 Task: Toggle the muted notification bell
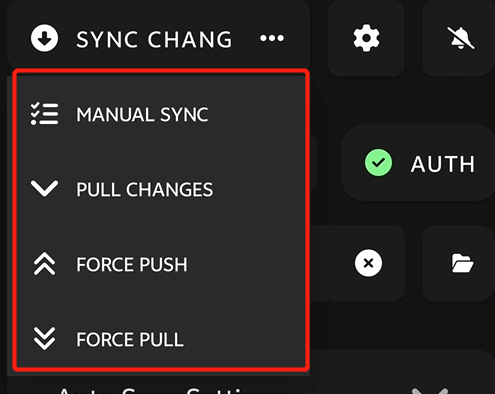tap(461, 38)
